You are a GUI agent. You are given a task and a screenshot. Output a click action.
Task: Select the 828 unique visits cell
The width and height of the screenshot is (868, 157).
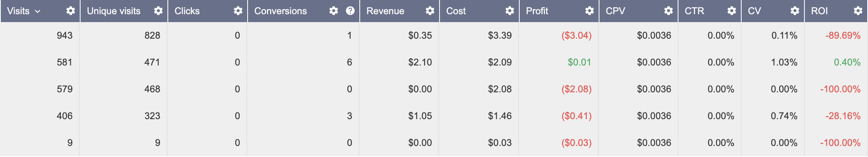pyautogui.click(x=152, y=36)
